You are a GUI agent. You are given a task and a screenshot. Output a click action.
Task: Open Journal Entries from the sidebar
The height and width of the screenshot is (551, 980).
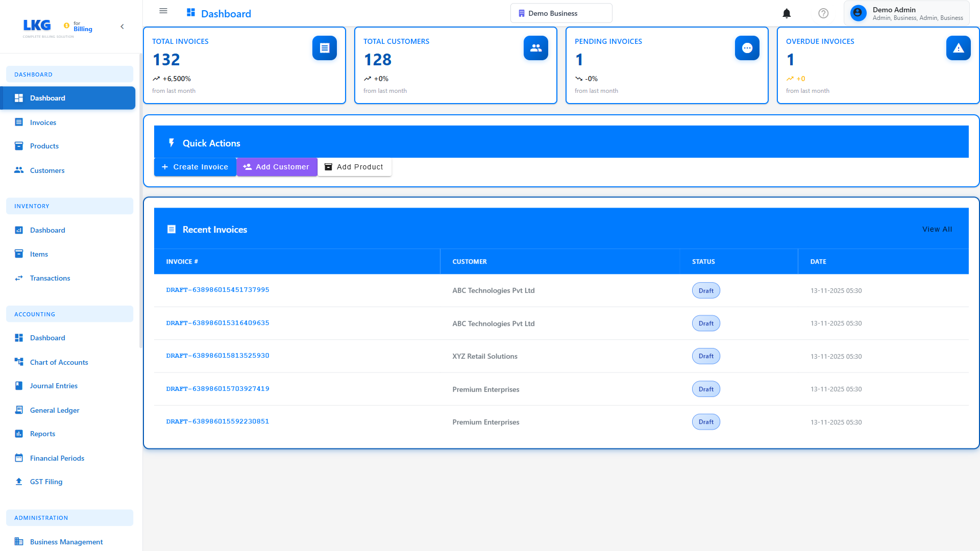pos(54,386)
